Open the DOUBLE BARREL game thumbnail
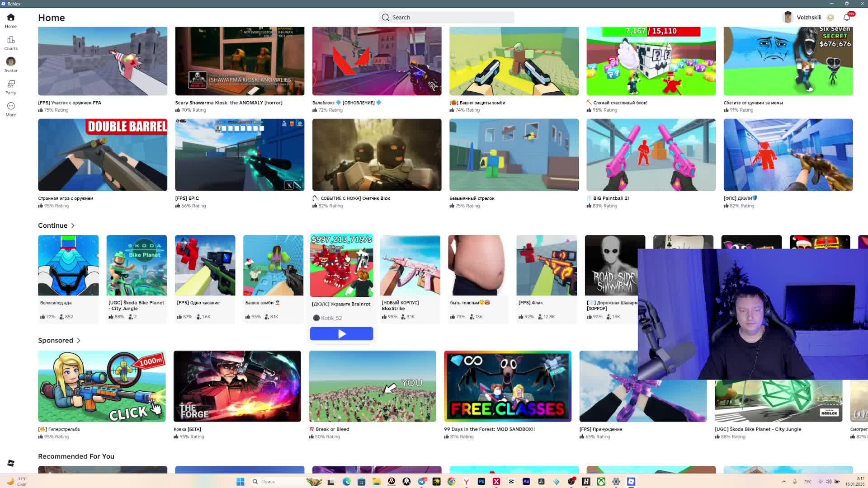This screenshot has width=868, height=488. click(x=103, y=155)
